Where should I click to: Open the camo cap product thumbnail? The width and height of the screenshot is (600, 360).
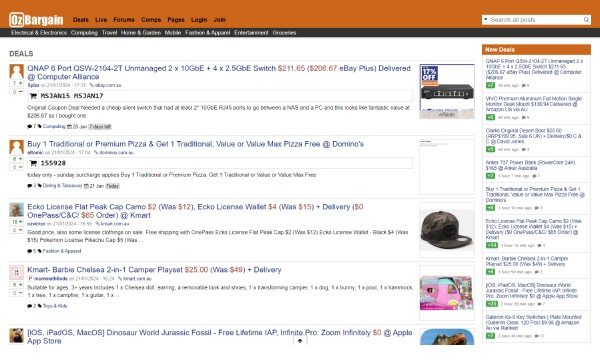[x=447, y=230]
